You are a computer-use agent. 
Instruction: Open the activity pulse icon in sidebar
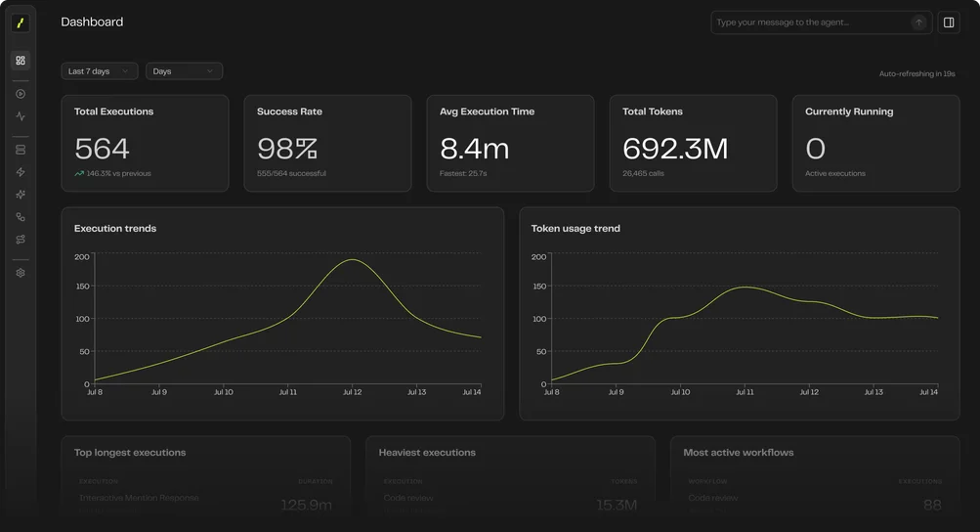click(21, 116)
